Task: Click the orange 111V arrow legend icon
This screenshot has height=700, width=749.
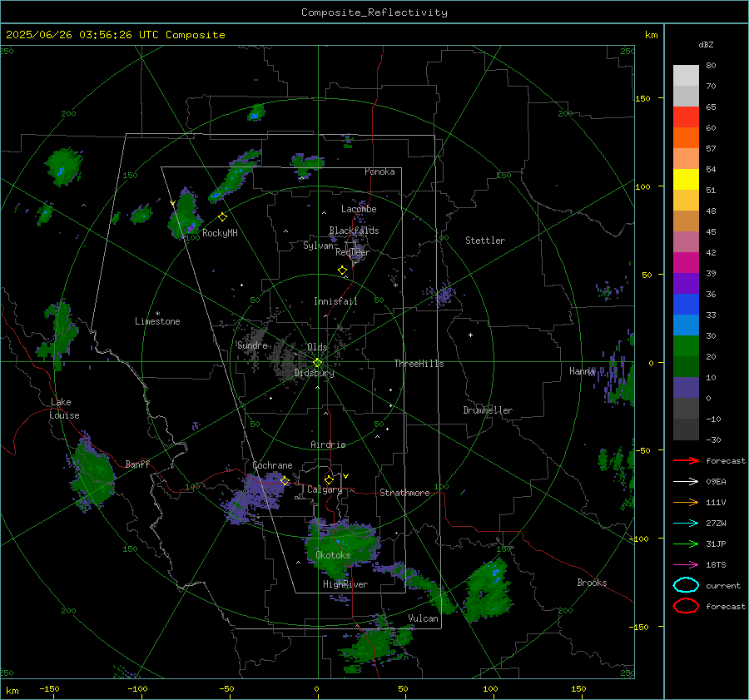Action: coord(686,502)
